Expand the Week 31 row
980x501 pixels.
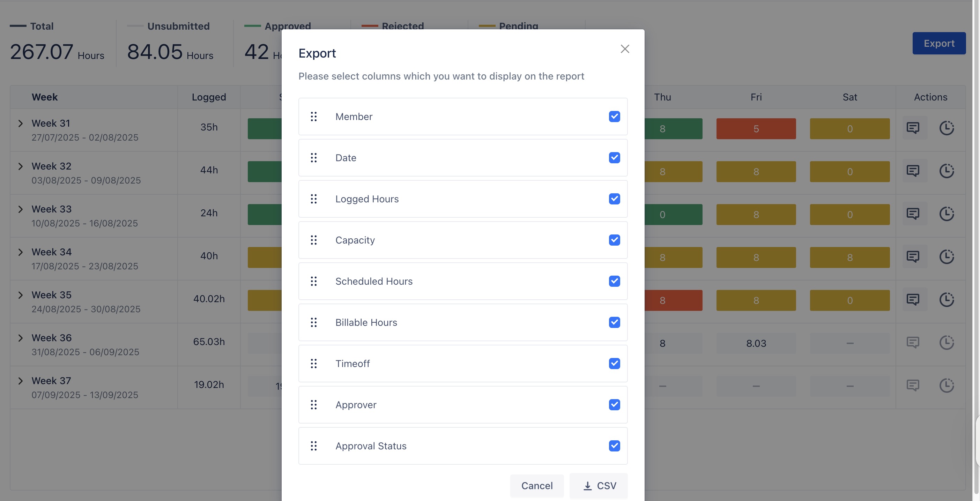[x=21, y=124]
